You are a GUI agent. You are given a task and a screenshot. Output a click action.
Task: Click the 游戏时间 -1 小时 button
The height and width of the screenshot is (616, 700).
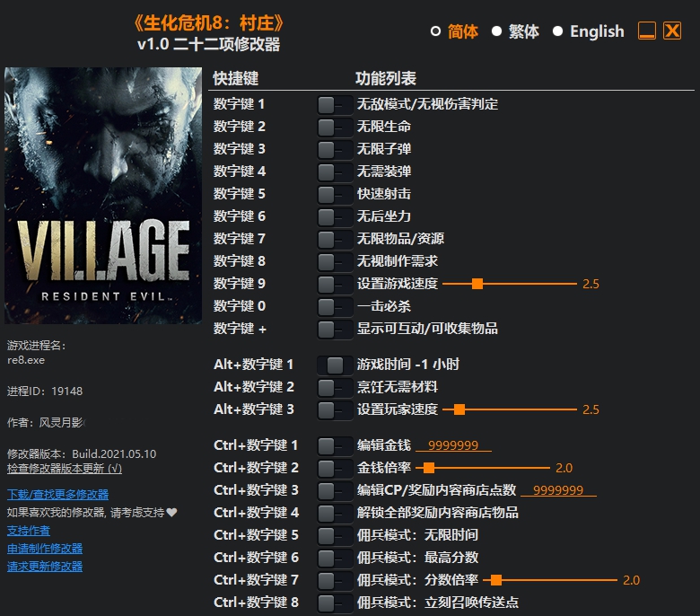[x=335, y=365]
